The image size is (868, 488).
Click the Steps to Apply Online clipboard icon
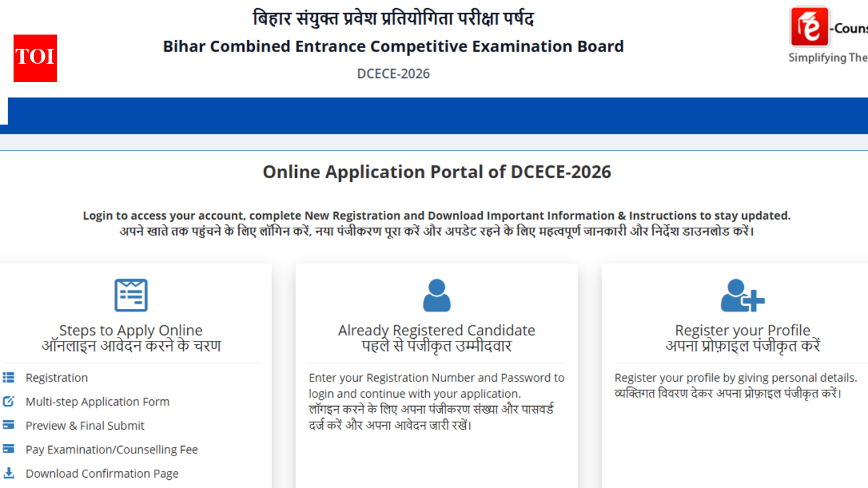130,295
